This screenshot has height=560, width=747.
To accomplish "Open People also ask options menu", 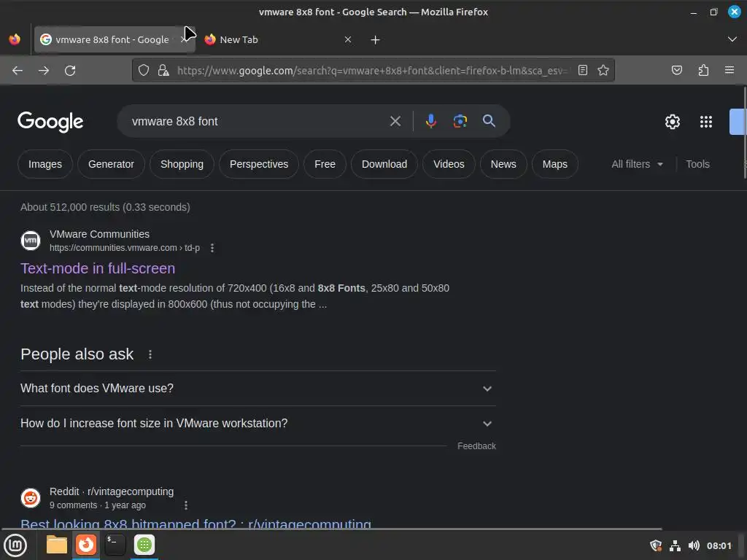I will [x=150, y=354].
